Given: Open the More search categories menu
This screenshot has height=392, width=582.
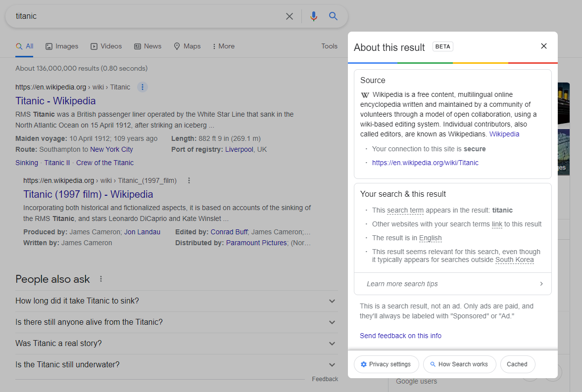Looking at the screenshot, I should coord(224,46).
